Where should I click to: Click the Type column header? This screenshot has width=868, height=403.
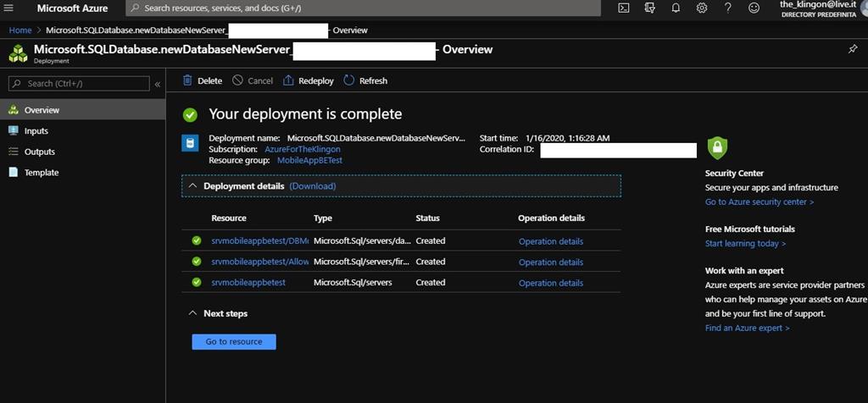(x=323, y=218)
